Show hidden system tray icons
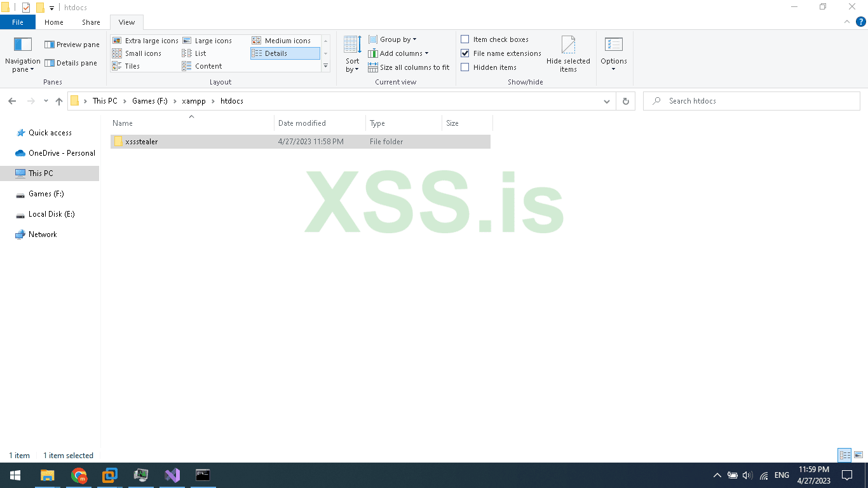868x488 pixels. [717, 475]
